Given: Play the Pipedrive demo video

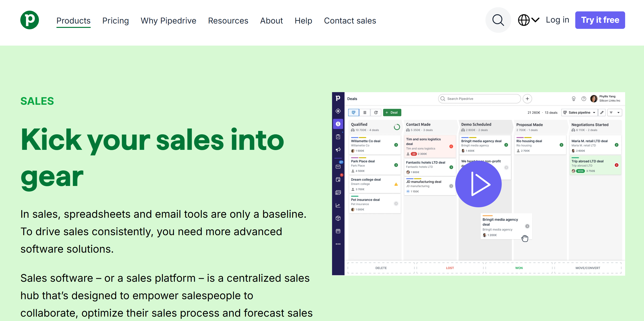Looking at the screenshot, I should click(478, 184).
